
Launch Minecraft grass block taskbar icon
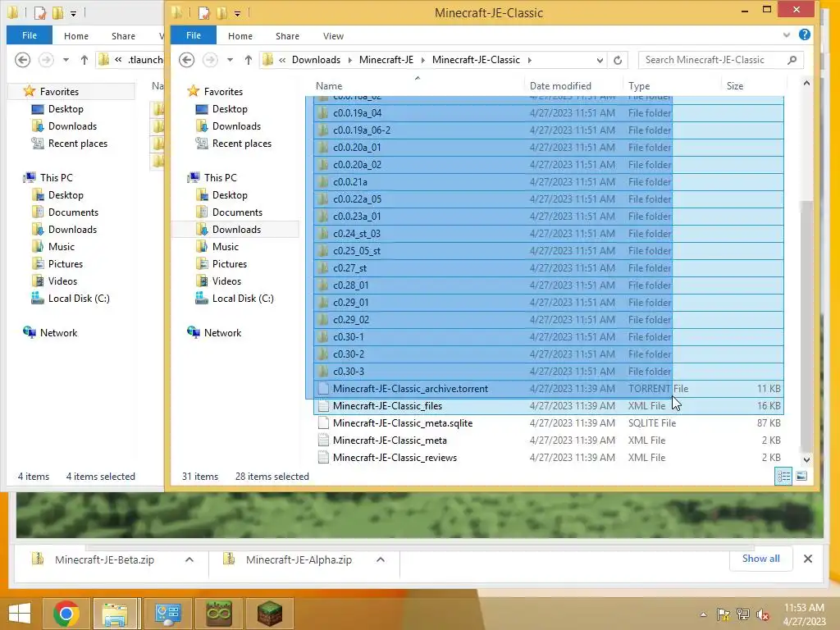(x=269, y=614)
